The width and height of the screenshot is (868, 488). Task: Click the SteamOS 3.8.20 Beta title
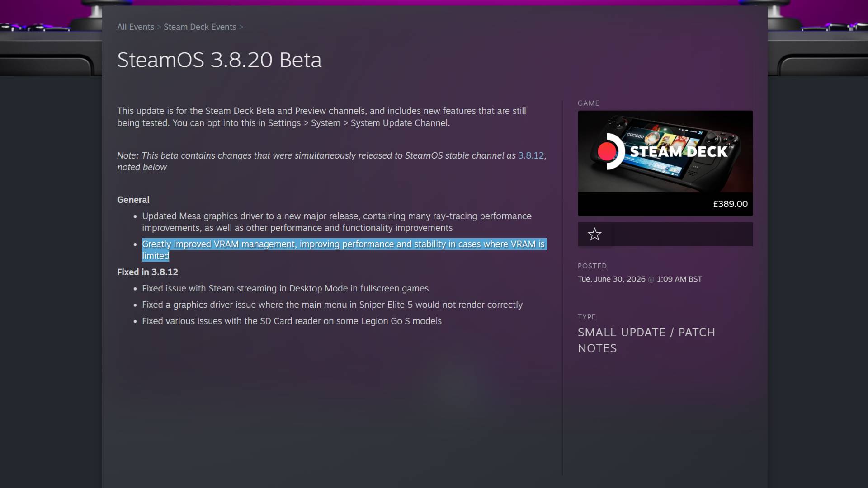(219, 60)
